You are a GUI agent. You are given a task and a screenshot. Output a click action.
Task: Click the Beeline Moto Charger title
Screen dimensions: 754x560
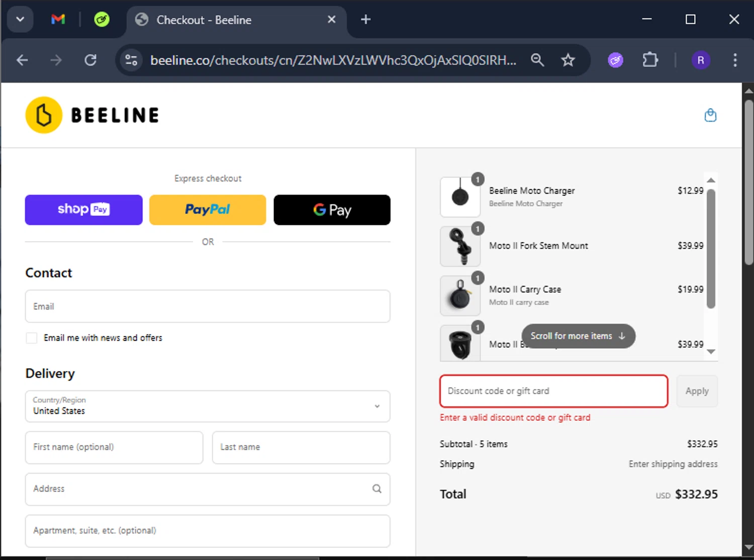point(532,191)
